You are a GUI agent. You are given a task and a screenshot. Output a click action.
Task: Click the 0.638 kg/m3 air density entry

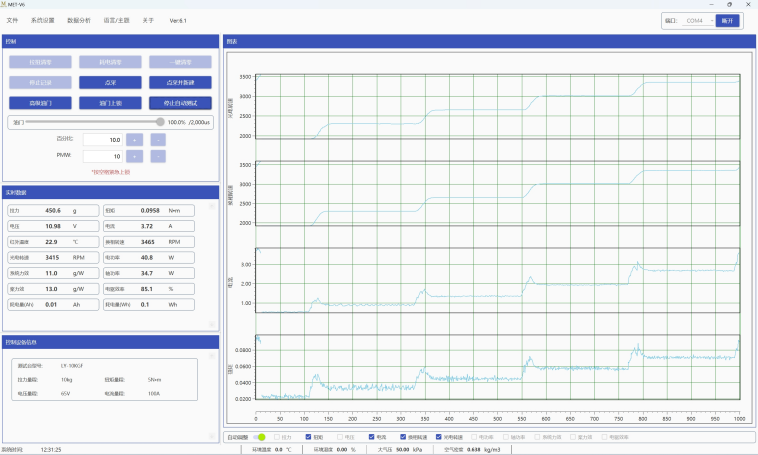pyautogui.click(x=473, y=450)
